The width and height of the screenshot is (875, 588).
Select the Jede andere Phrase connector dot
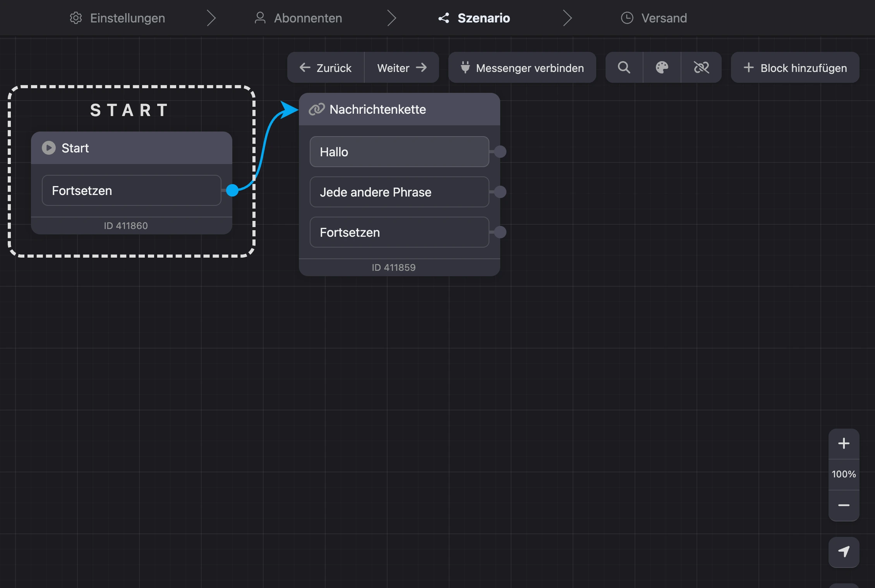(500, 192)
